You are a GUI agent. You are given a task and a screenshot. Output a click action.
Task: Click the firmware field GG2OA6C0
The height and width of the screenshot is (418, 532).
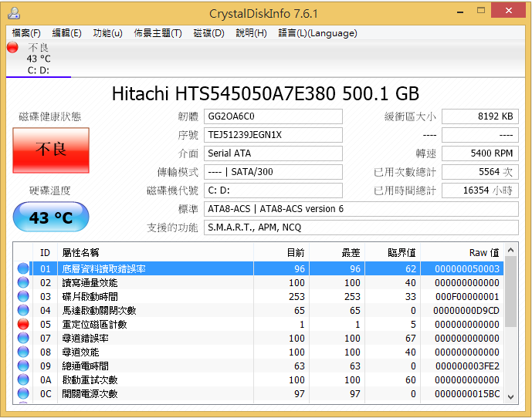273,116
